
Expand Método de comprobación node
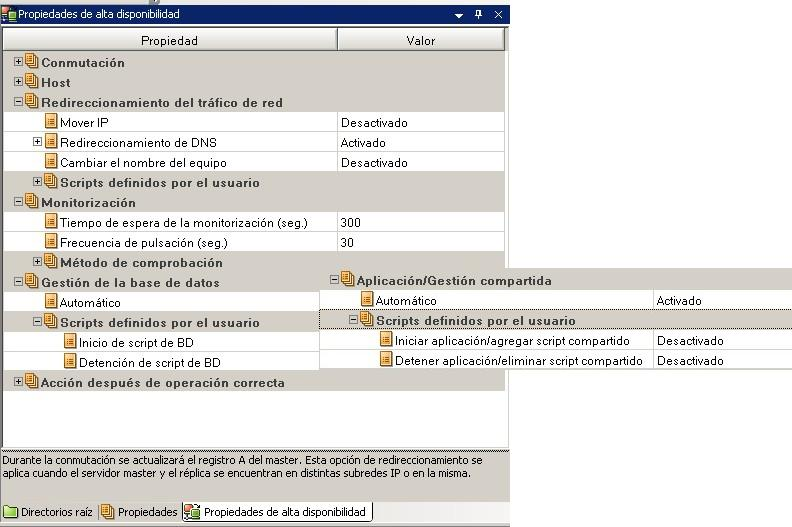click(37, 261)
